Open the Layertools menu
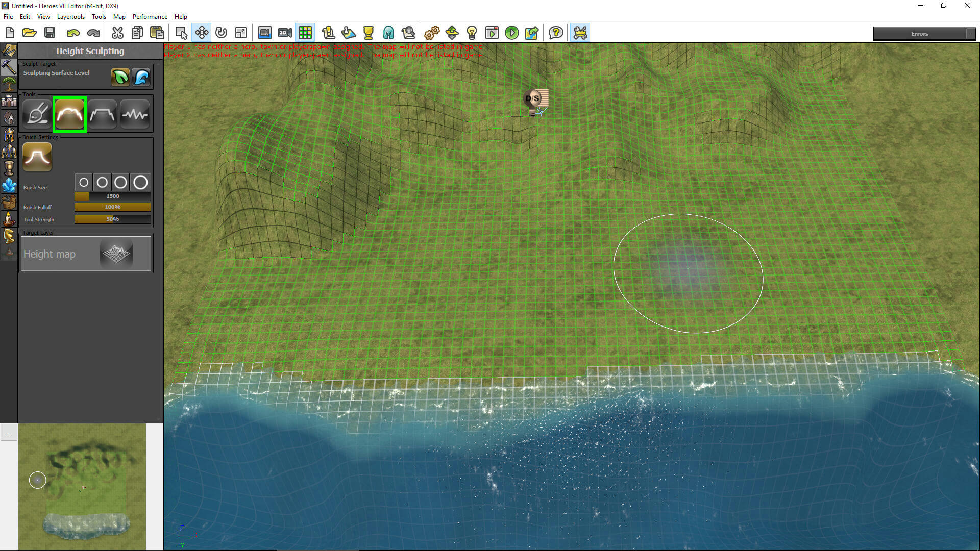The image size is (980, 551). point(71,17)
